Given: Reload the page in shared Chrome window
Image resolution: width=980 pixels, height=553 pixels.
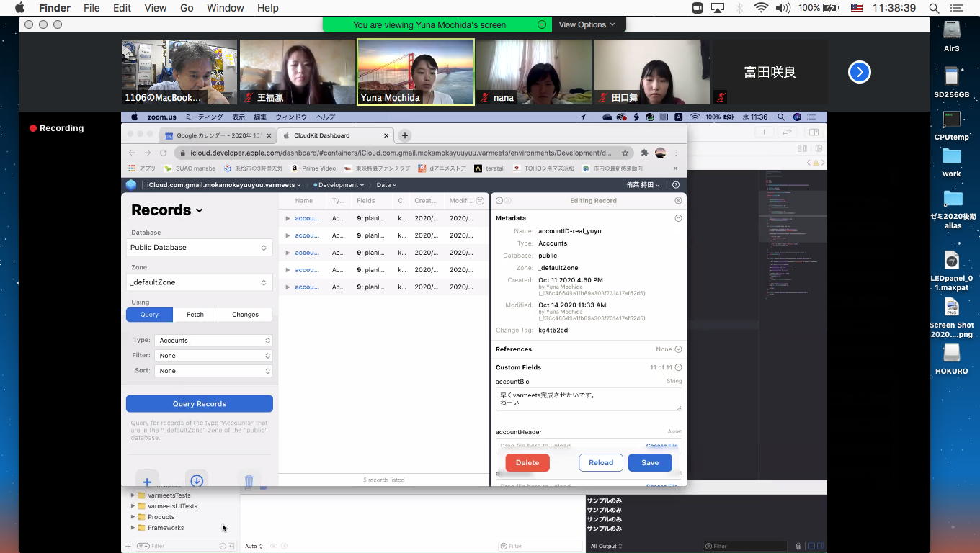Looking at the screenshot, I should click(x=164, y=153).
